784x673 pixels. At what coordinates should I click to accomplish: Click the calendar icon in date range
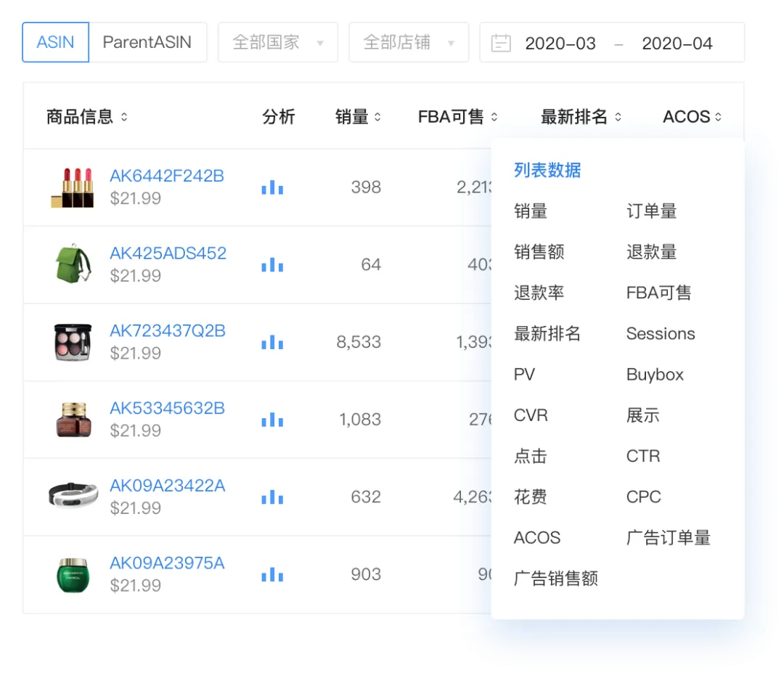click(x=500, y=43)
